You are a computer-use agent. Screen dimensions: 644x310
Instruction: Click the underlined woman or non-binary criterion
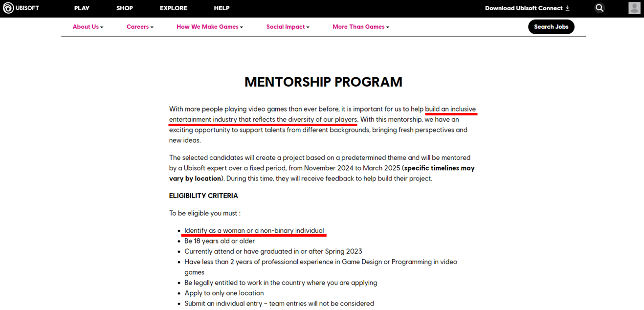point(254,230)
